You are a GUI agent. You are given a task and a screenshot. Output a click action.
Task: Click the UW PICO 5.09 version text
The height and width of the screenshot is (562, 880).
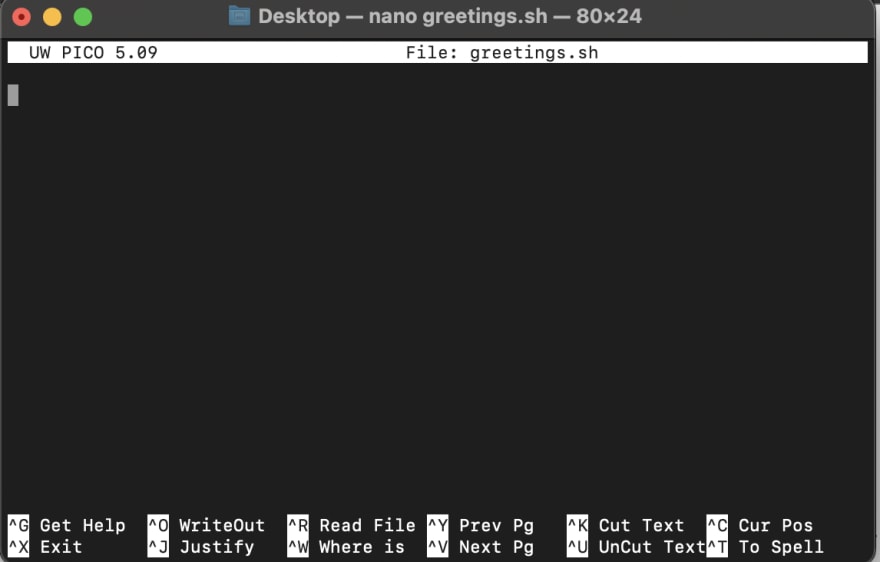93,53
